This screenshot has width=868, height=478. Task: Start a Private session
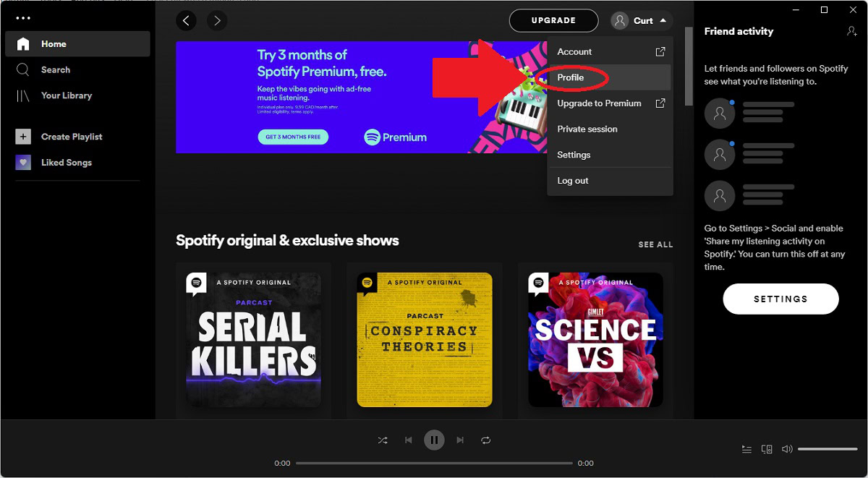coord(610,129)
